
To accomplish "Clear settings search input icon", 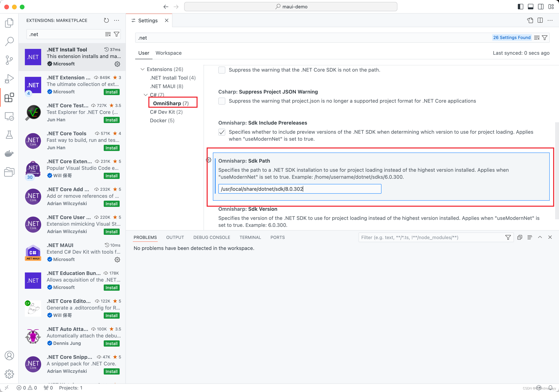I will pos(537,38).
